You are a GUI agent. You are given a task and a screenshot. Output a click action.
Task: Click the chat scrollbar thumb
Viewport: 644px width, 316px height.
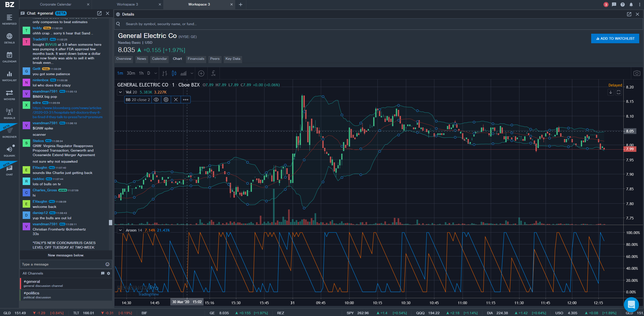(110, 222)
